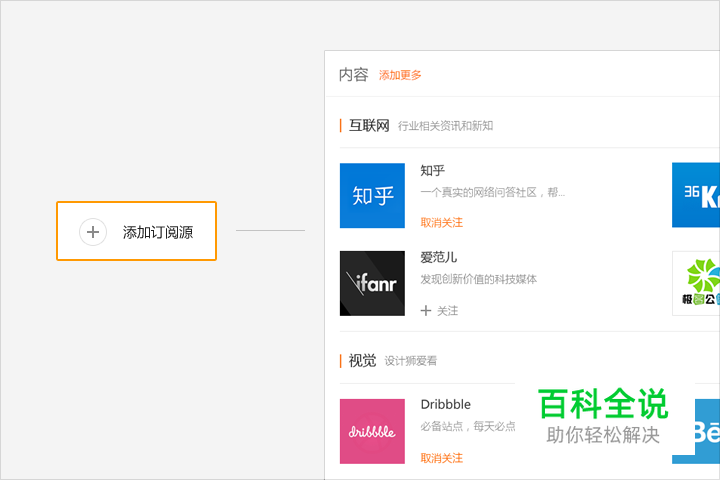The height and width of the screenshot is (480, 720).
Task: Click the 行业相关资讯和新知 subtitle
Action: coord(445,126)
